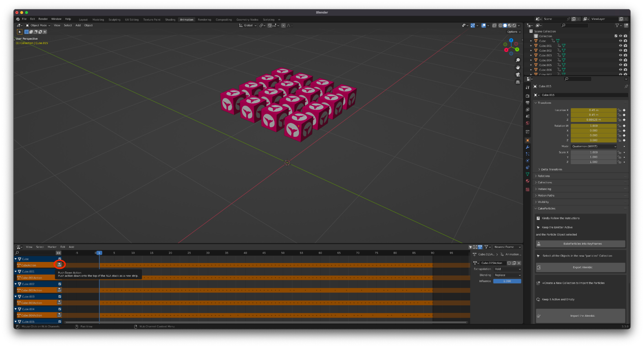Open the Render properties tab
The width and height of the screenshot is (644, 347).
527,96
